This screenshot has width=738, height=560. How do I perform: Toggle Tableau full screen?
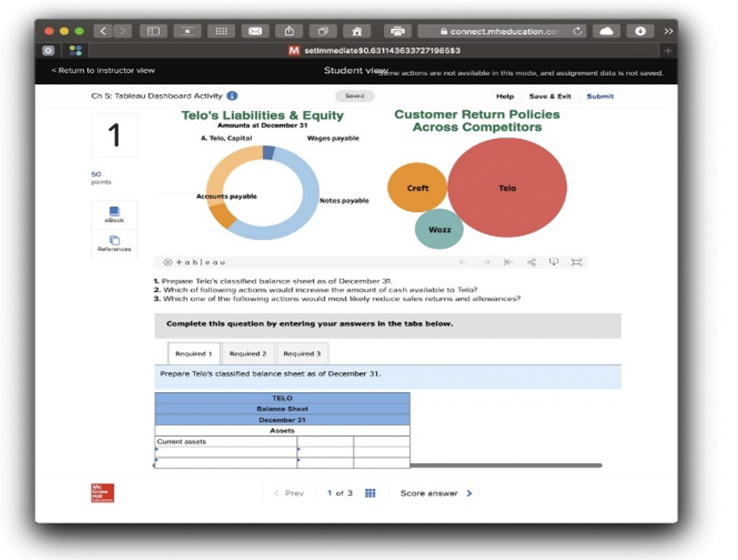click(576, 262)
